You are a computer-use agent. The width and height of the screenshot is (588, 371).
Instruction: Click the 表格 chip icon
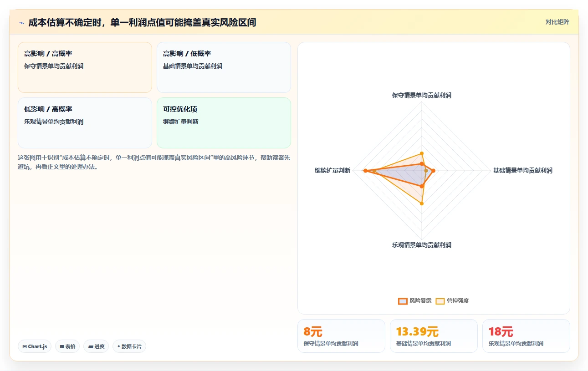pyautogui.click(x=62, y=347)
